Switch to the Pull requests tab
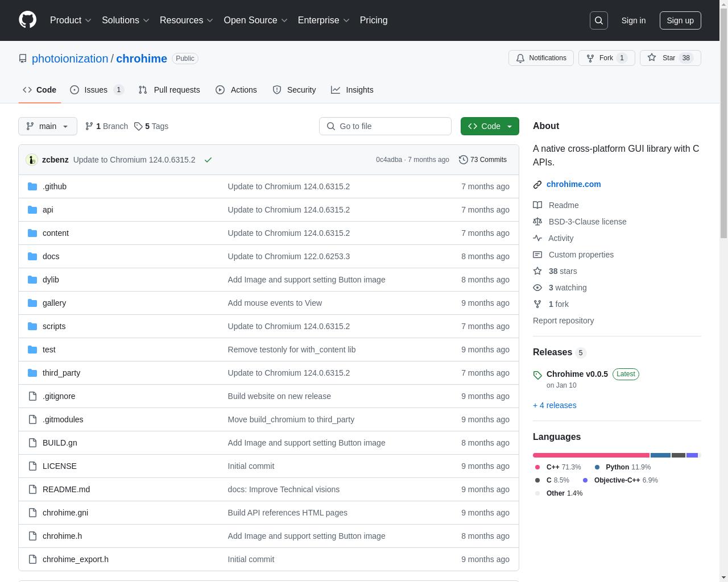 (x=169, y=90)
